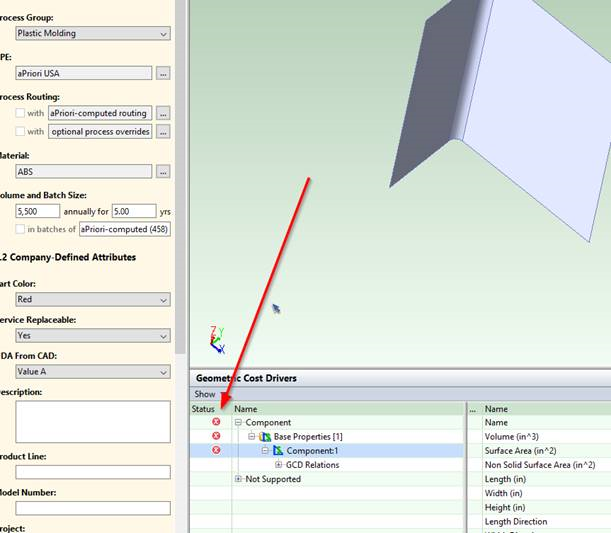Click the ellipsis button for optional process overrides
The height and width of the screenshot is (533, 611).
tap(163, 132)
